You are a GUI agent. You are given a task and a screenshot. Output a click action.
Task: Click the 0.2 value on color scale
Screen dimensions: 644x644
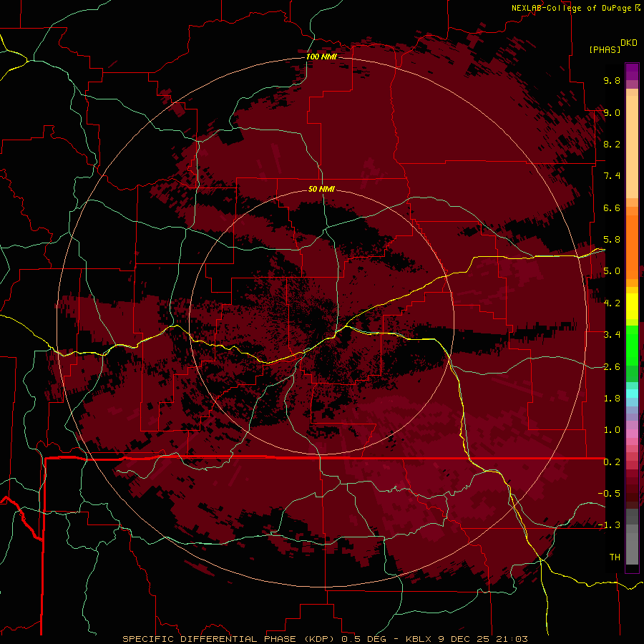612,462
